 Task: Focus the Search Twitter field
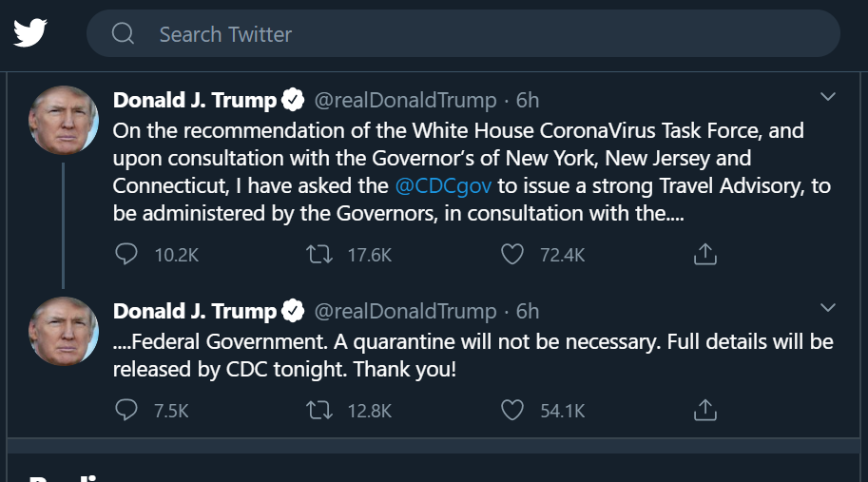point(475,34)
